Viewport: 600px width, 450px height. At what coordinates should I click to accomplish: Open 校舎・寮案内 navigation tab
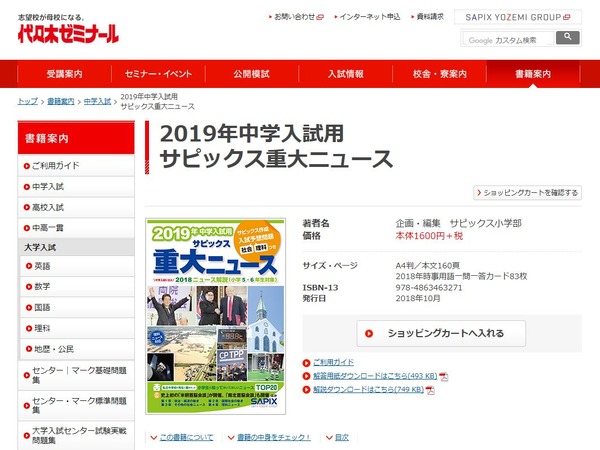click(x=439, y=74)
